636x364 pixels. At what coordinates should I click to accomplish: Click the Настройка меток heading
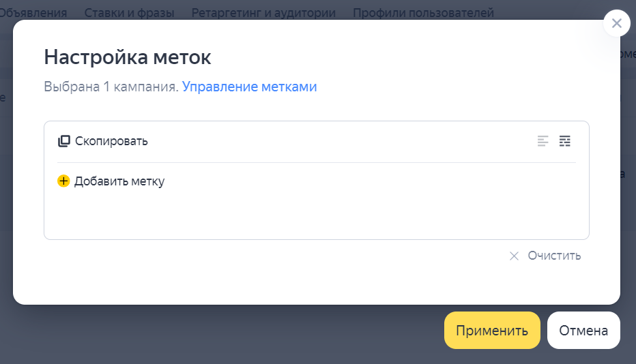coord(128,57)
